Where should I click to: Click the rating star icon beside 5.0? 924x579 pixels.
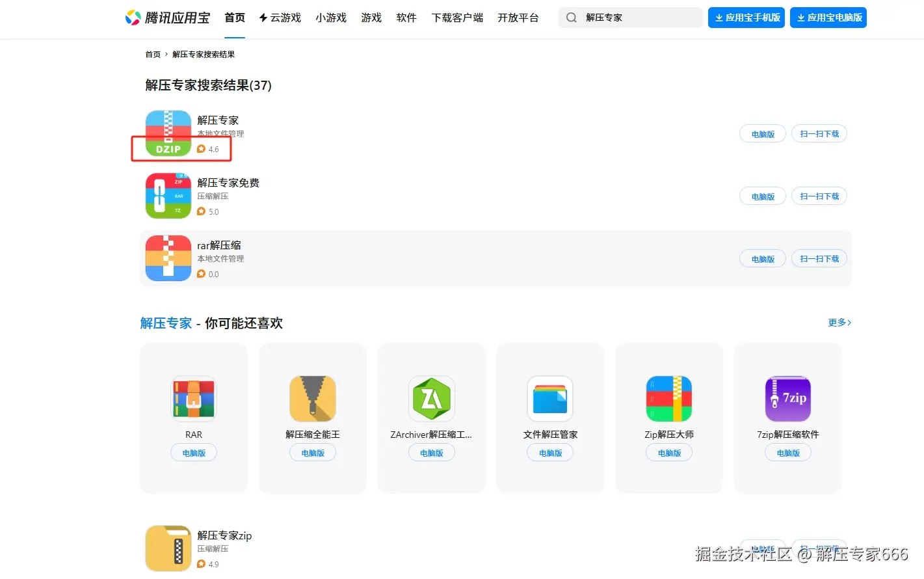pos(201,211)
